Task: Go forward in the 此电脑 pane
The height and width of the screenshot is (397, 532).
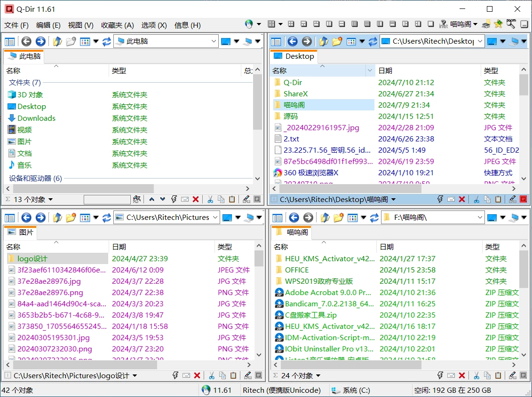Action: pyautogui.click(x=40, y=41)
